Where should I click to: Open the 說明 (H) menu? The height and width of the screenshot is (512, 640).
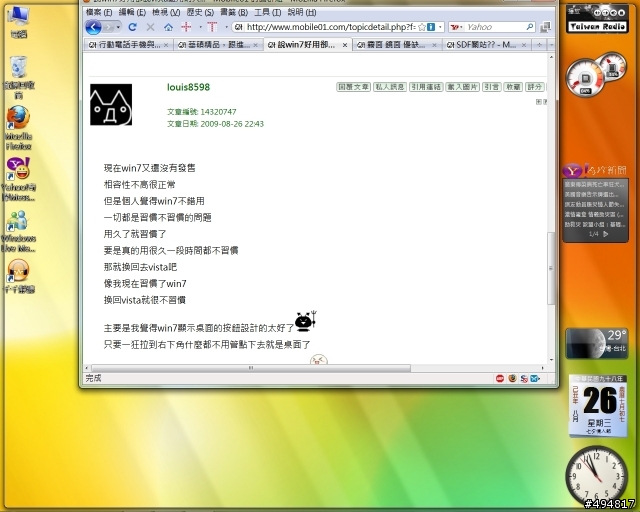pos(302,13)
